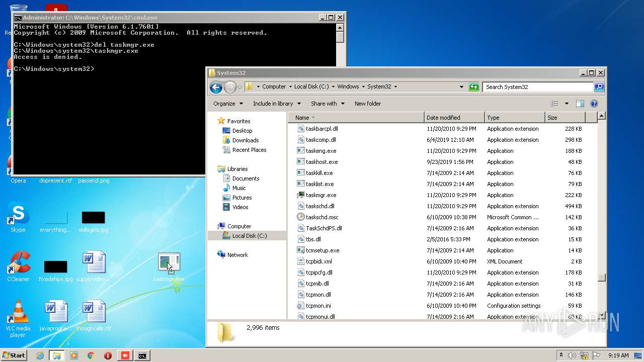Select the CCleaner desktop shortcut
Viewport: 644px width, 362px height.
point(18,266)
